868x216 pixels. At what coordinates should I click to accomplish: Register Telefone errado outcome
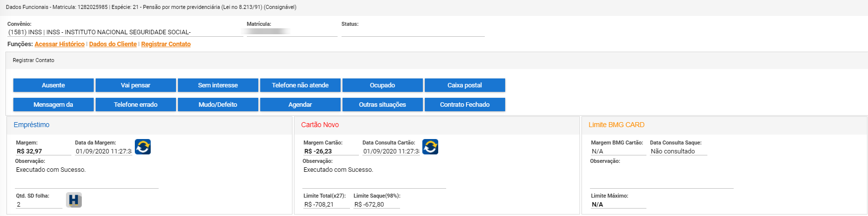[x=135, y=105]
